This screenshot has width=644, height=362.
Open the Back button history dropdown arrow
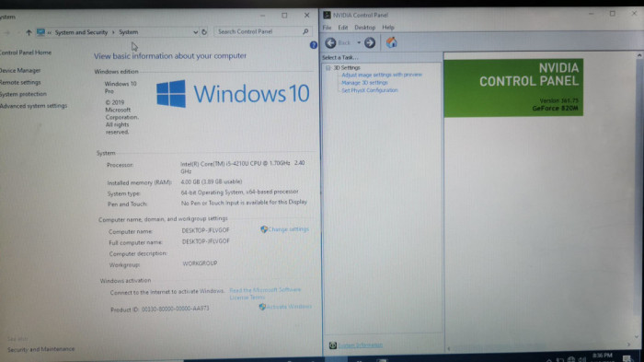(359, 42)
